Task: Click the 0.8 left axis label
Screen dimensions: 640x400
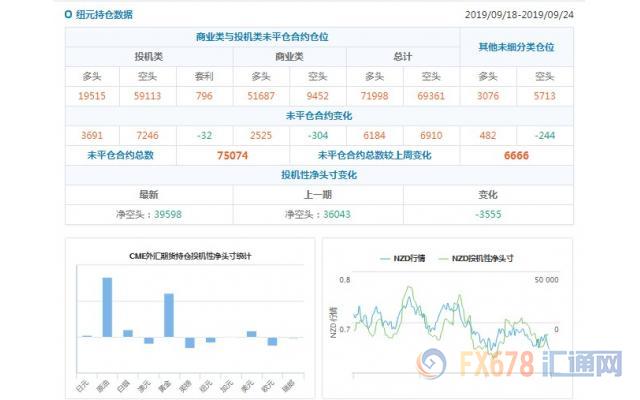Action: point(345,280)
